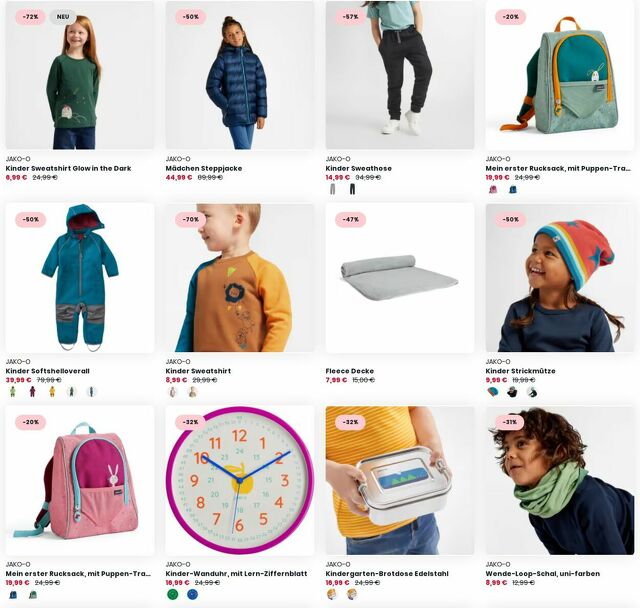This screenshot has height=608, width=640.
Task: Select green color swatch under Kinder-Wanduhr
Action: (x=173, y=595)
